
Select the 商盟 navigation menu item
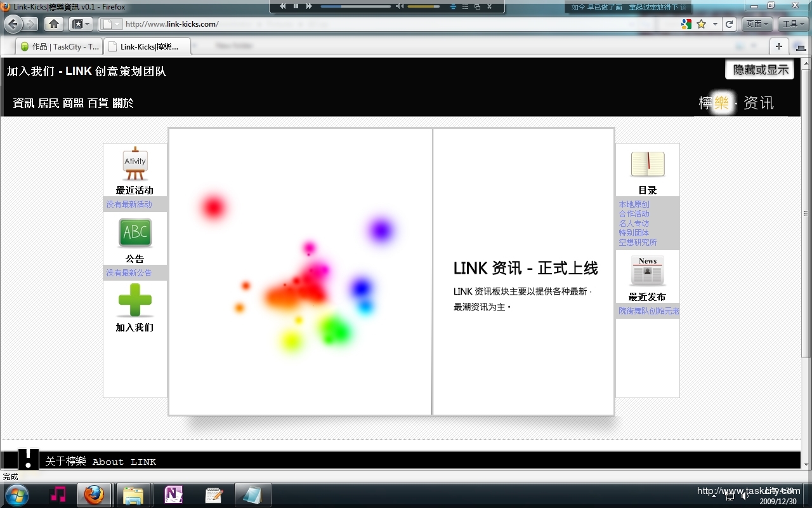click(74, 103)
